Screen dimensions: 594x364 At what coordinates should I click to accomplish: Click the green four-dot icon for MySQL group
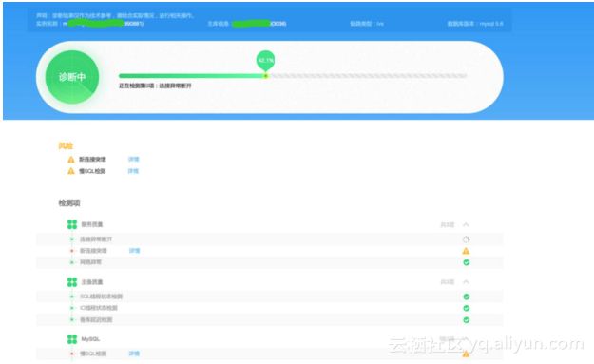72,339
